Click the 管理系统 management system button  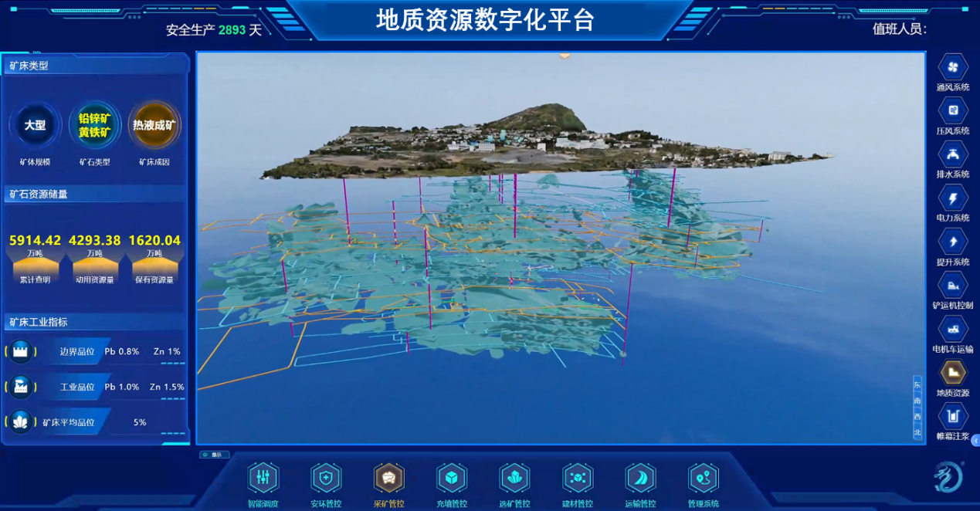point(703,479)
